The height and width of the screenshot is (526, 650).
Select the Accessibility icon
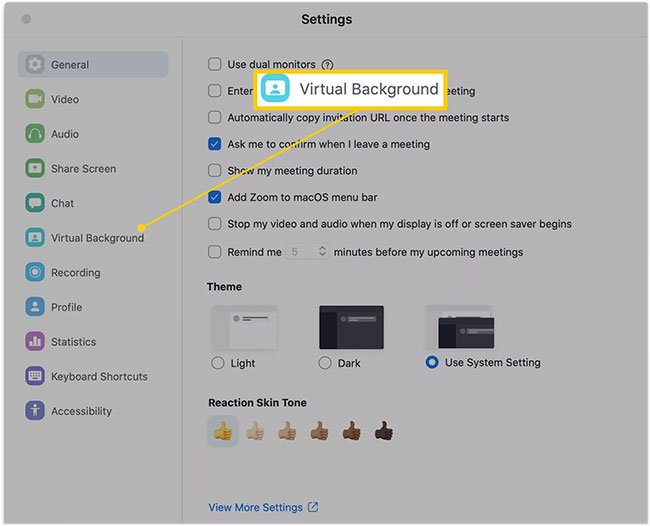click(x=35, y=411)
